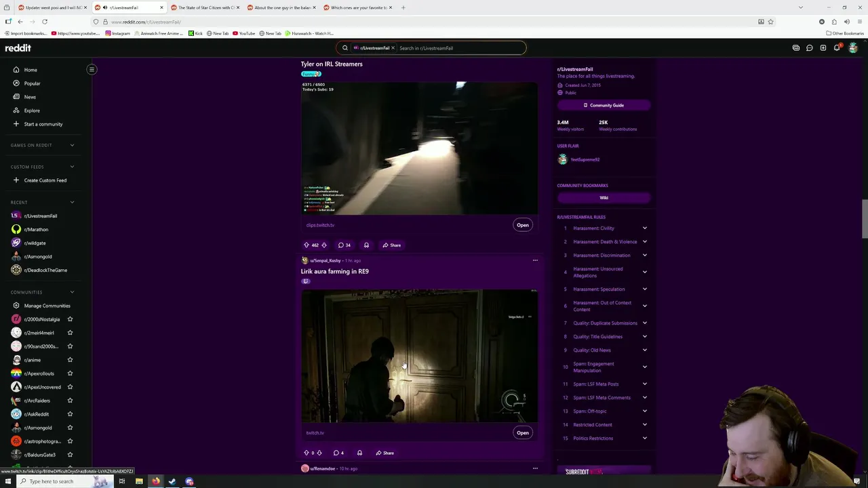This screenshot has height=488, width=868.
Task: Open the 4 comments on Lirik post
Action: [338, 453]
